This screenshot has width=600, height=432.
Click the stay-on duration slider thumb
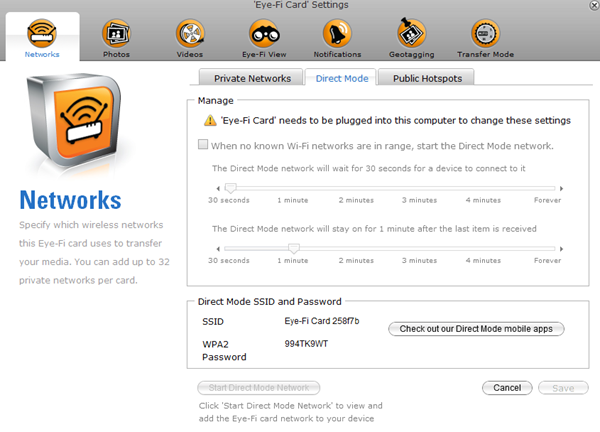[x=293, y=248]
